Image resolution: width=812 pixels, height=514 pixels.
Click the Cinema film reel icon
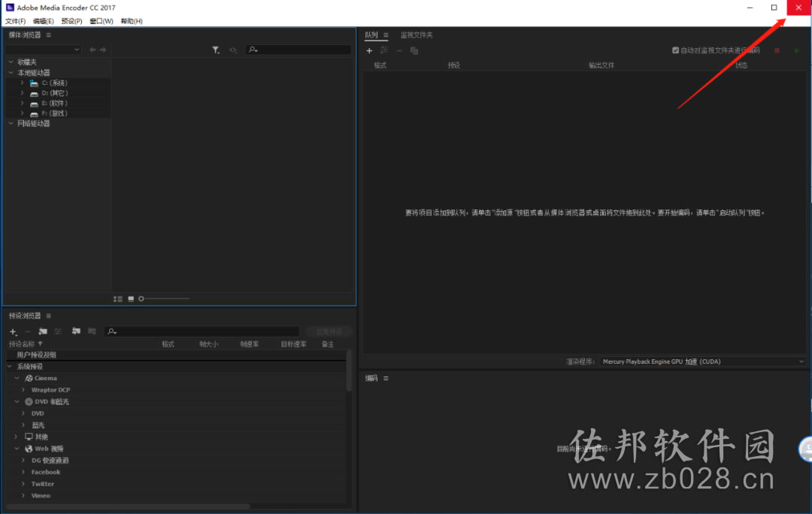pyautogui.click(x=29, y=379)
